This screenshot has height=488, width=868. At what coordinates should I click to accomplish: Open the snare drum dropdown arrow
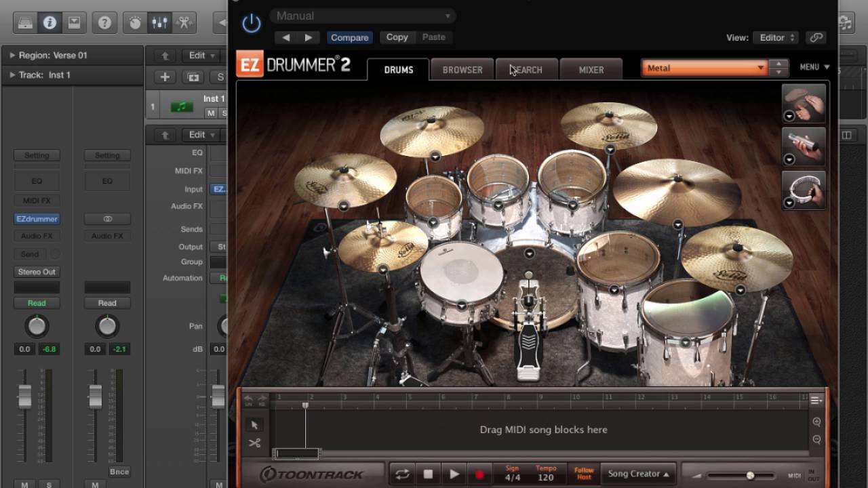click(x=462, y=306)
